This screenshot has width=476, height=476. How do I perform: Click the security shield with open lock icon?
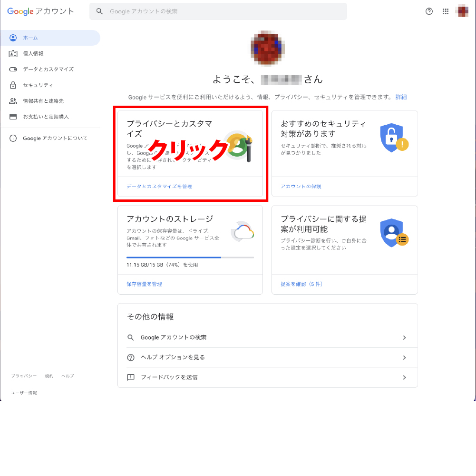pos(394,138)
